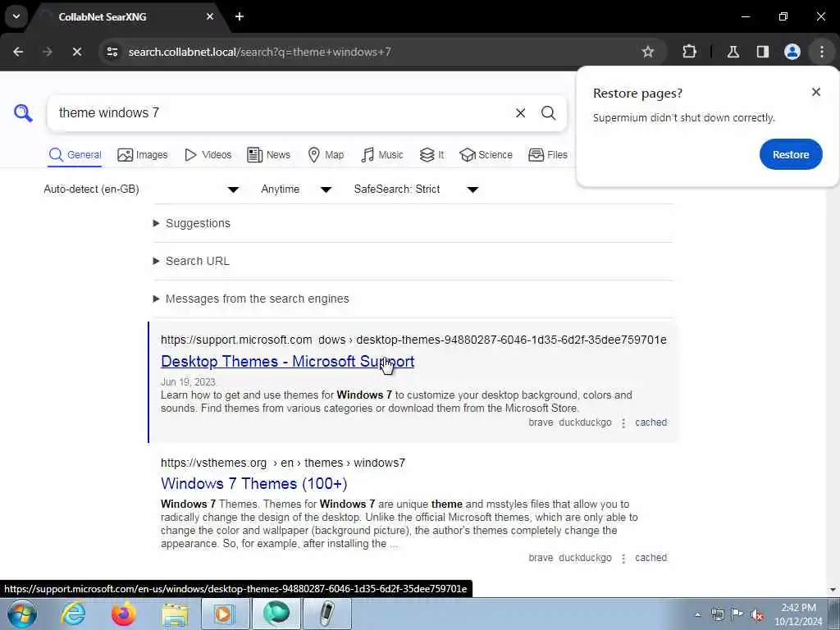The image size is (840, 630).
Task: Open Windows 7 Themes (100+) link
Action: pyautogui.click(x=254, y=484)
